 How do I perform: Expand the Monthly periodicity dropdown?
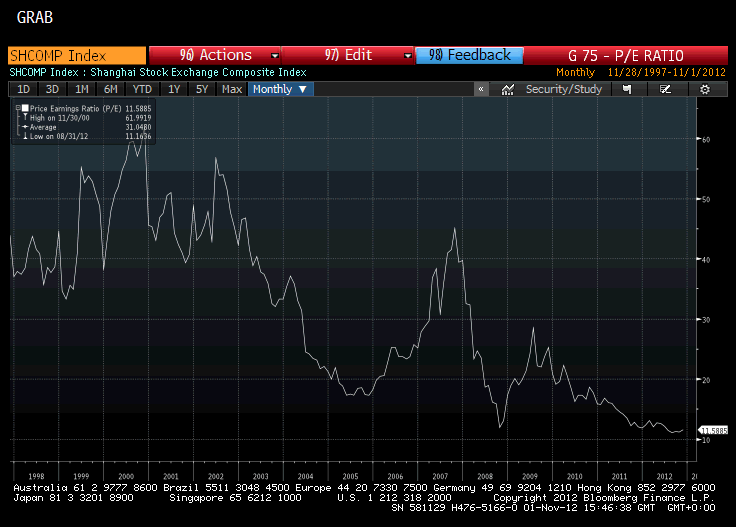click(x=303, y=89)
